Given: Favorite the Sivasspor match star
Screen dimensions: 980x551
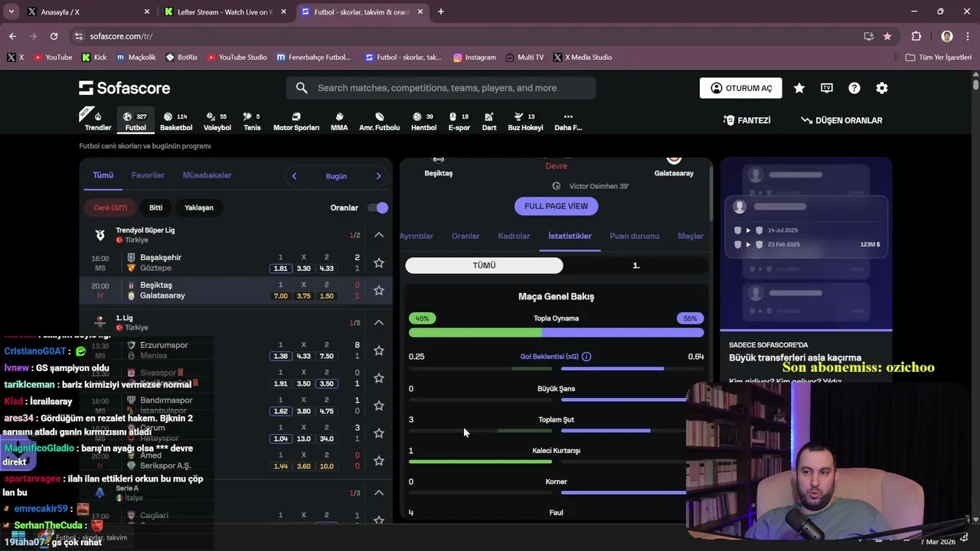Looking at the screenshot, I should click(x=378, y=378).
